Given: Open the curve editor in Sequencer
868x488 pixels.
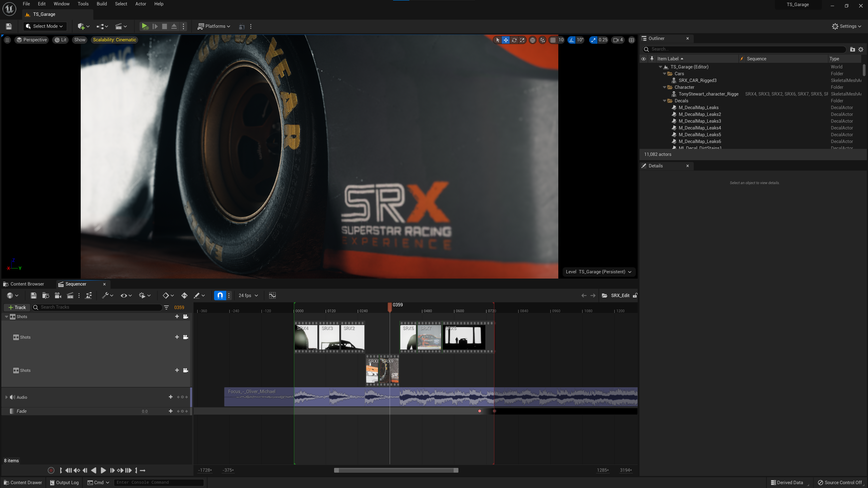Looking at the screenshot, I should (273, 295).
